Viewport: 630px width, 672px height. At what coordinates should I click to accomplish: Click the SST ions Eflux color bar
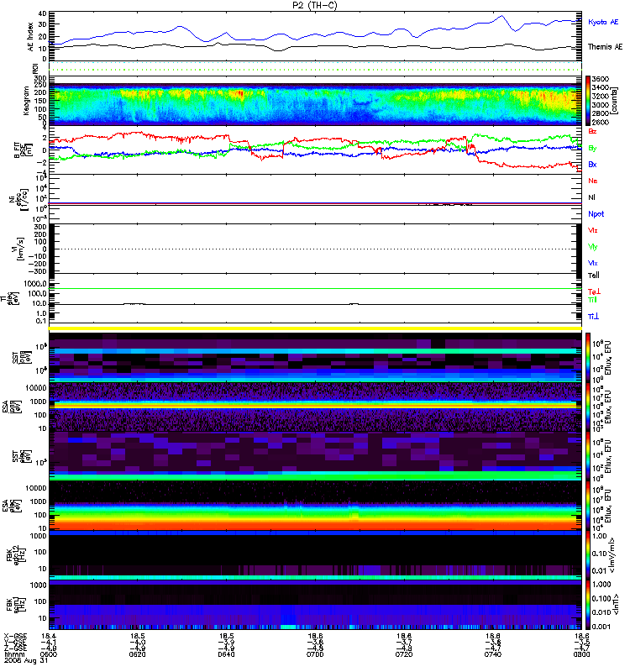click(x=588, y=358)
